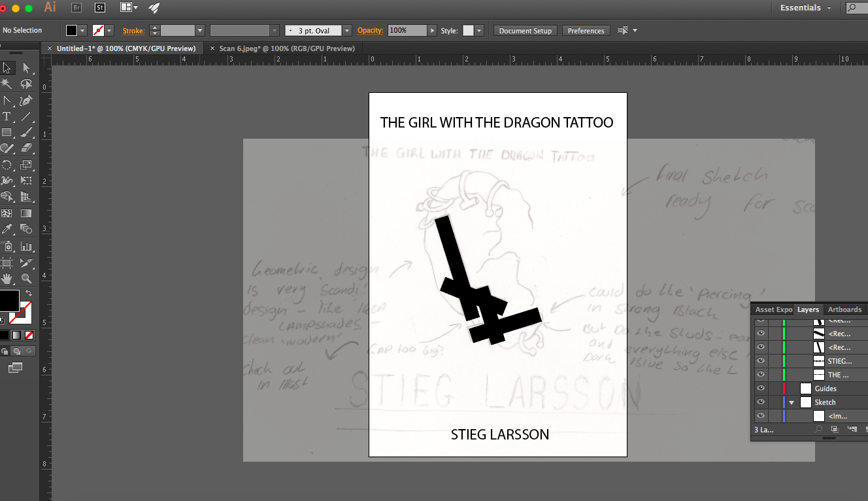Open the fill color dropdown in control bar

pyautogui.click(x=83, y=31)
